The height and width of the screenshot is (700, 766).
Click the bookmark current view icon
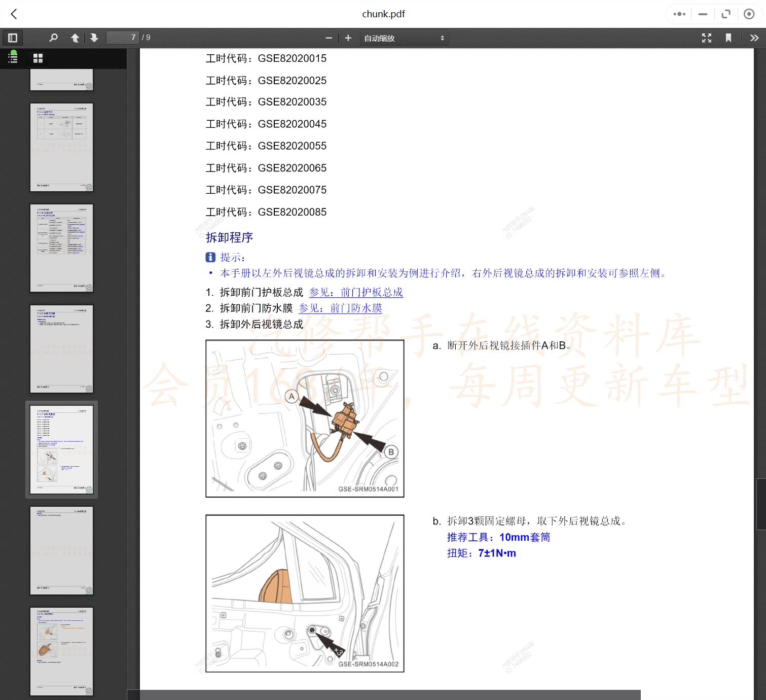(728, 38)
